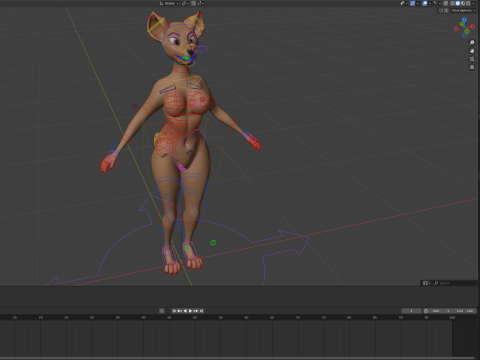Click the End frame field
This screenshot has width=480, height=360.
coord(464,311)
